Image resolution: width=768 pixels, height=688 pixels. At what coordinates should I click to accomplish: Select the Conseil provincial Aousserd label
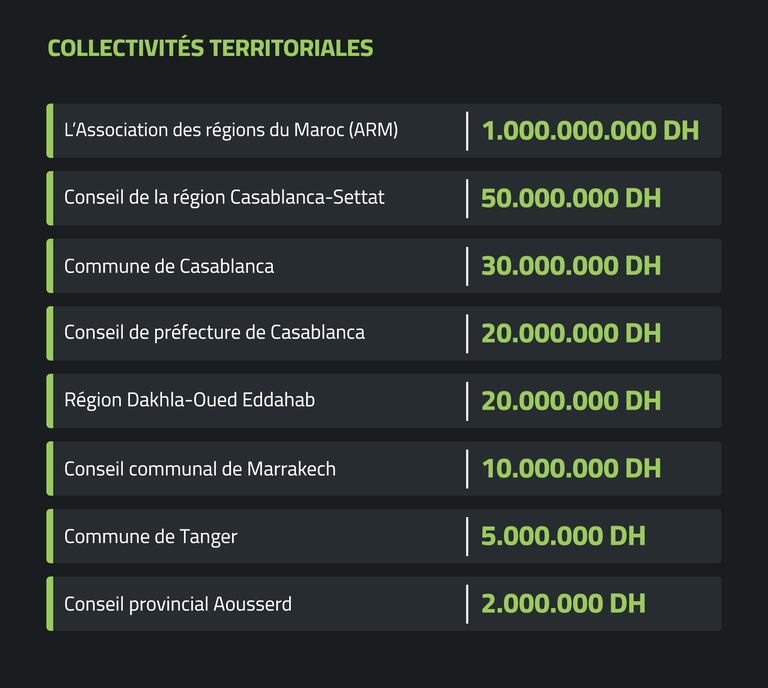(178, 604)
